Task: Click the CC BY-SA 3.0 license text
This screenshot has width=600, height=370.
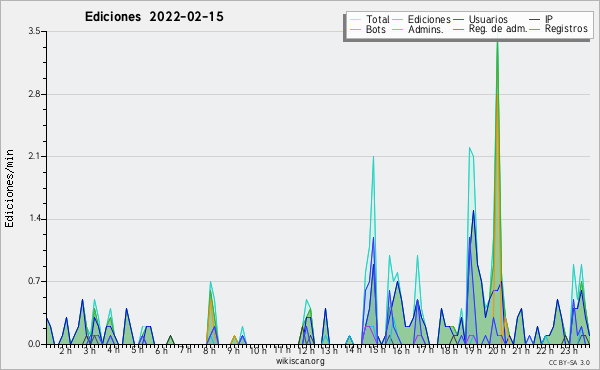Action: (x=569, y=362)
